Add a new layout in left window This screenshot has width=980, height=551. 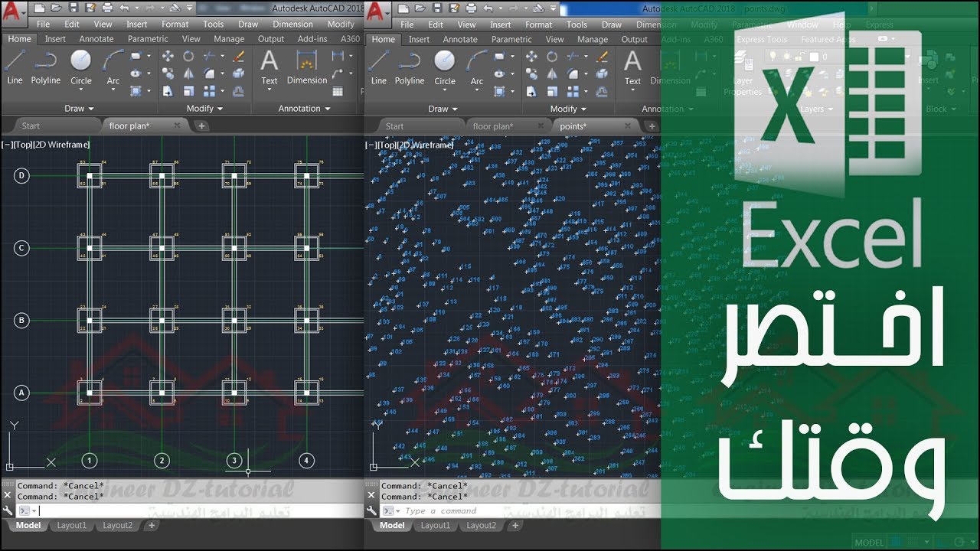(x=152, y=526)
